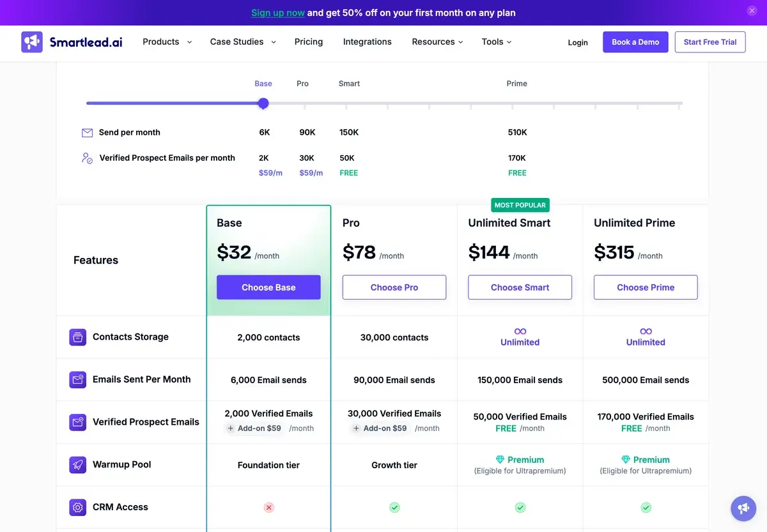Click the person icon beside Verified Prospect Emails per month
The height and width of the screenshot is (532, 767).
tap(88, 158)
